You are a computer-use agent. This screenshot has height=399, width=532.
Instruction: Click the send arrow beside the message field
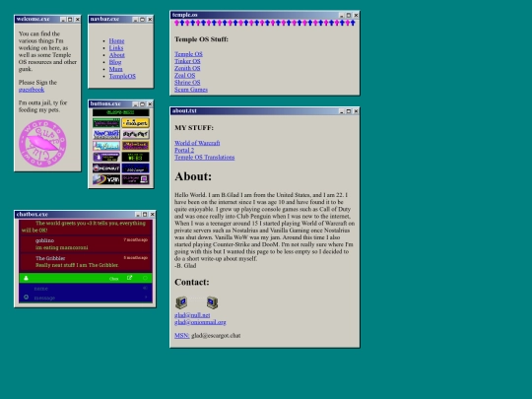[x=146, y=298]
